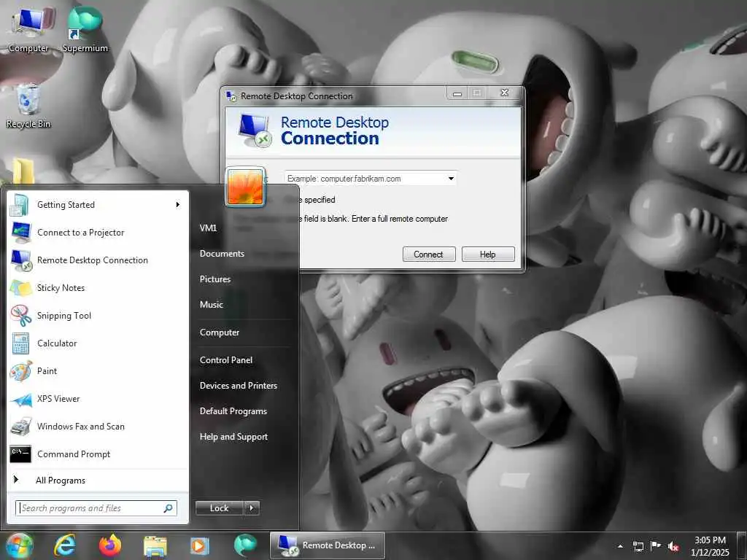Click the Connect button
This screenshot has height=560, width=747.
pos(429,254)
